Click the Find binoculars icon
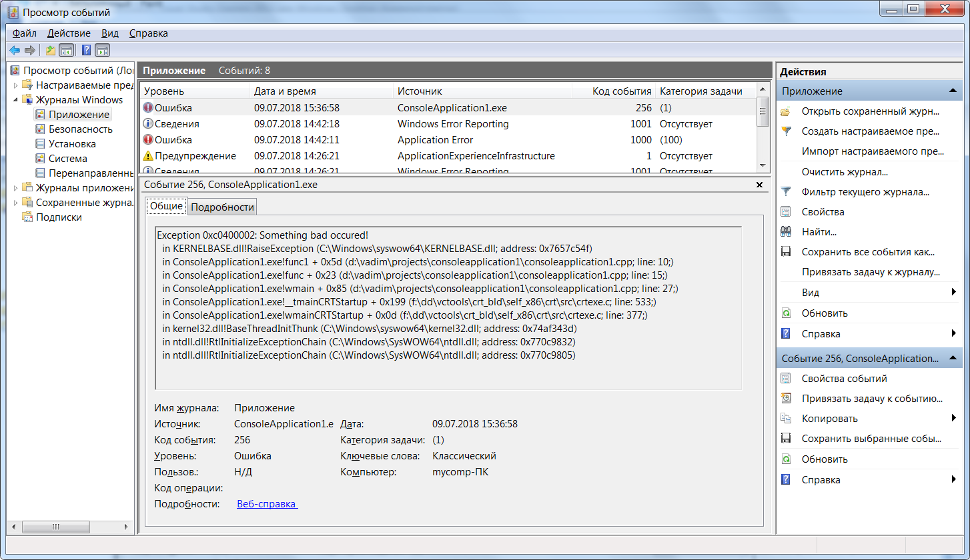 [787, 232]
